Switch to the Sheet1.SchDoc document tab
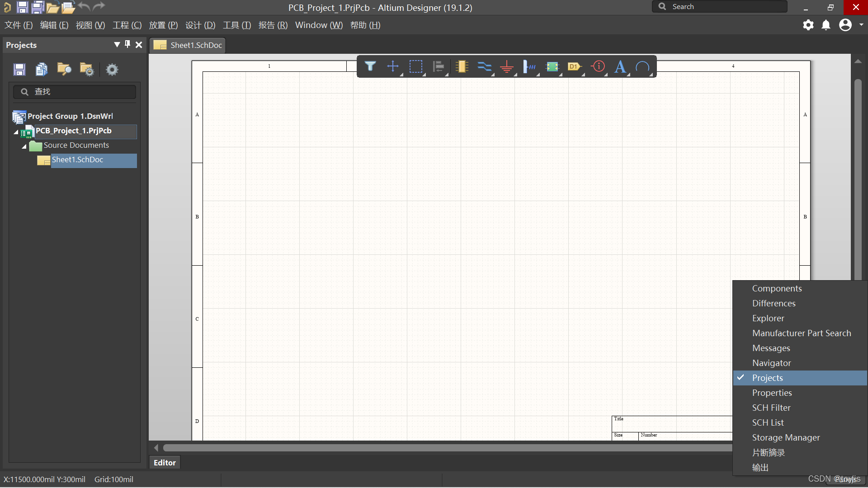 coord(187,45)
